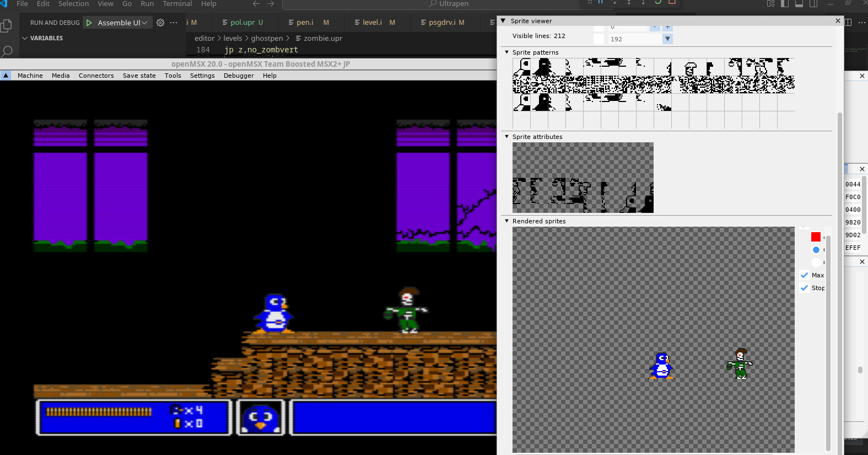This screenshot has height=455, width=868.
Task: Toggle the Stop checkbox in Rendered sprites
Action: coord(804,288)
